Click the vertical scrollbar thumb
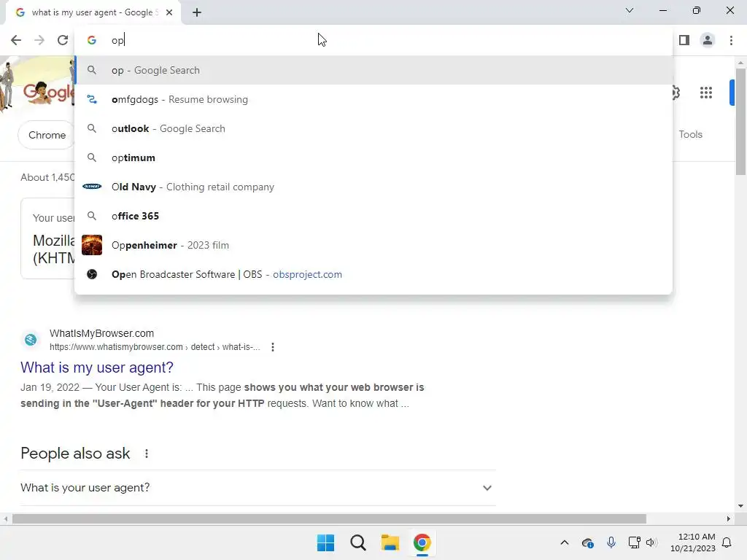747x560 pixels. (740, 122)
